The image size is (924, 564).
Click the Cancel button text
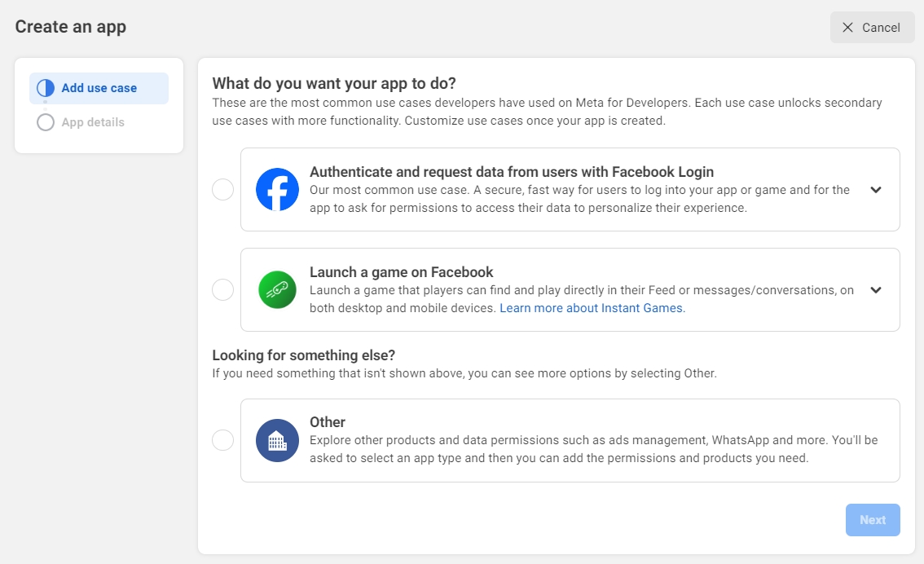[881, 28]
